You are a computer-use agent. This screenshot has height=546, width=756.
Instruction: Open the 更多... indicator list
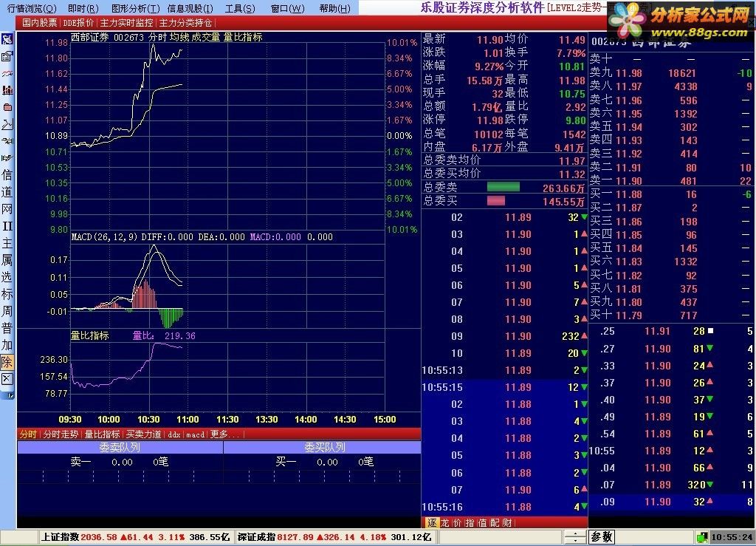click(x=225, y=434)
